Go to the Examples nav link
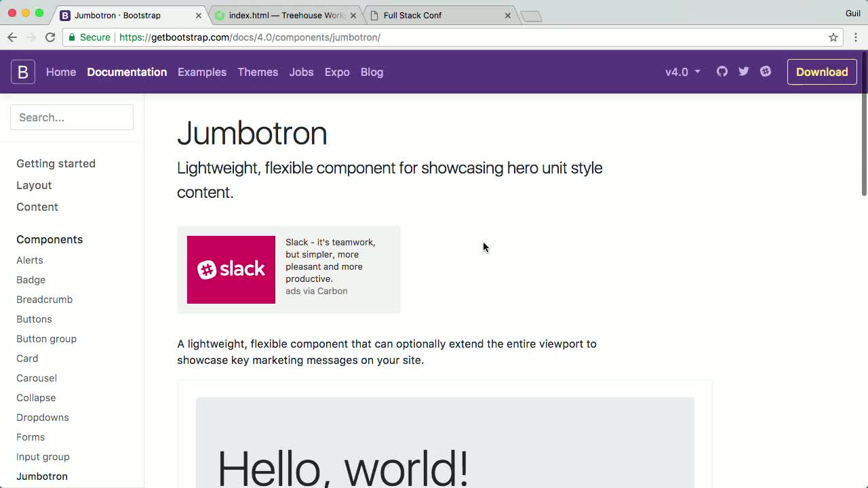The width and height of the screenshot is (868, 488). pos(202,72)
